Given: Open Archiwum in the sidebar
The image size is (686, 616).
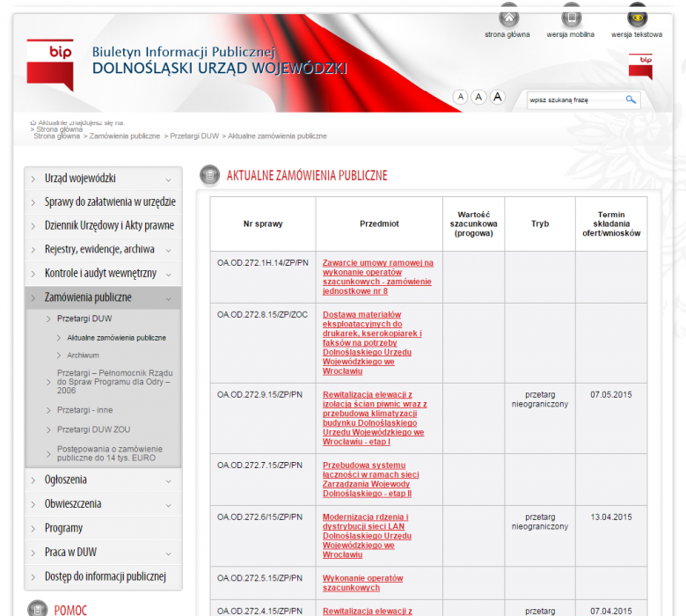Looking at the screenshot, I should pos(83,356).
